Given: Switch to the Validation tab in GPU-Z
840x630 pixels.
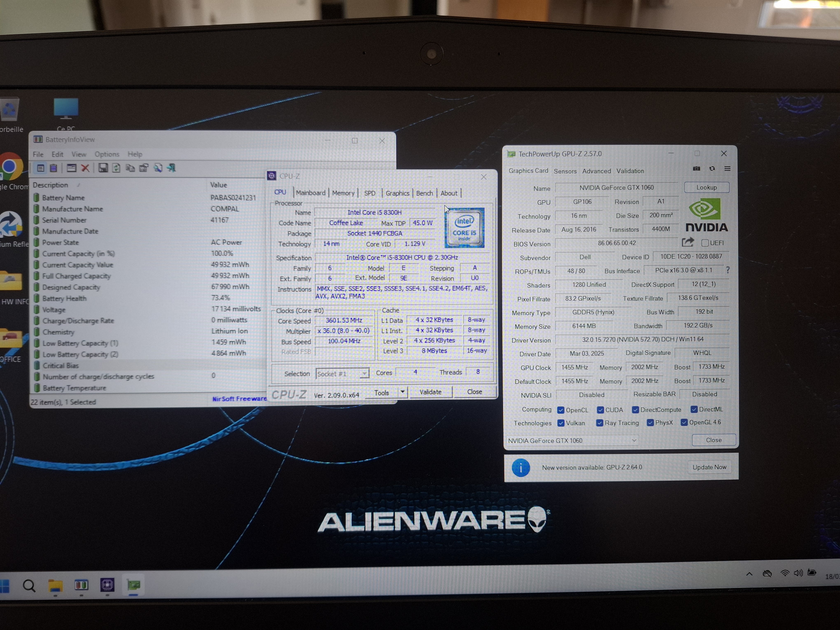Looking at the screenshot, I should [630, 171].
